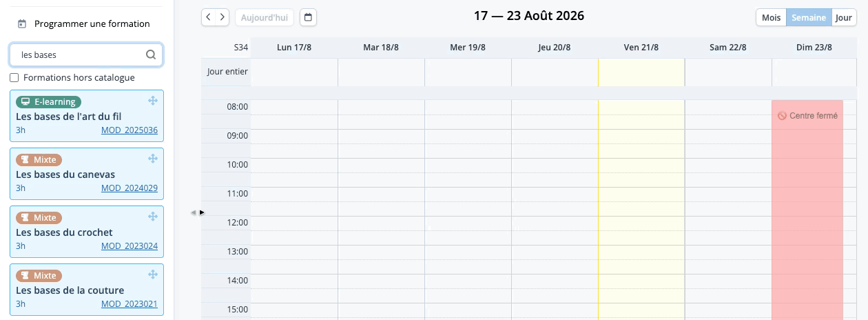The width and height of the screenshot is (868, 320).
Task: Click the Aujourd'hui button
Action: pos(265,17)
